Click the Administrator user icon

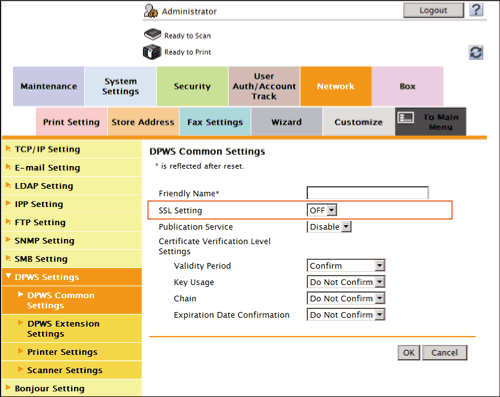[151, 11]
